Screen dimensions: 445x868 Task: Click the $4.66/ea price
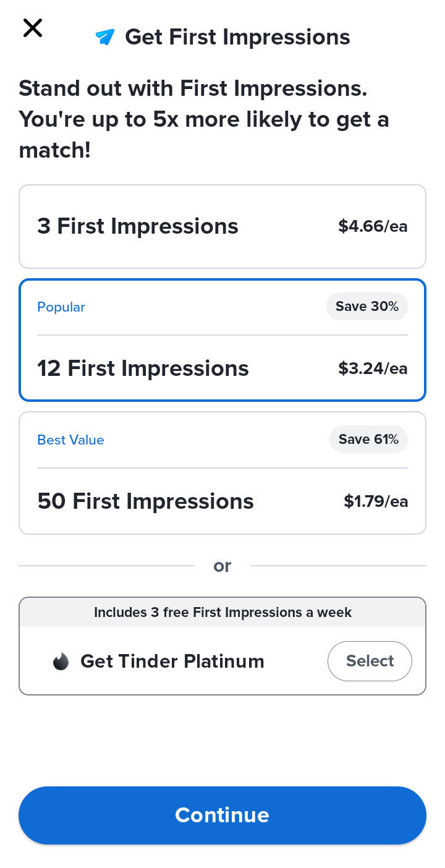click(373, 226)
